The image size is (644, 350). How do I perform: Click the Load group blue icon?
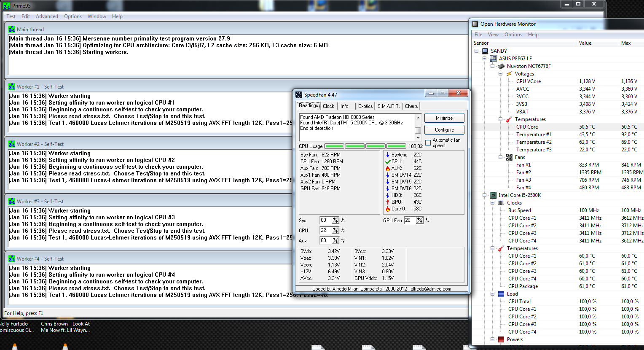tap(501, 293)
